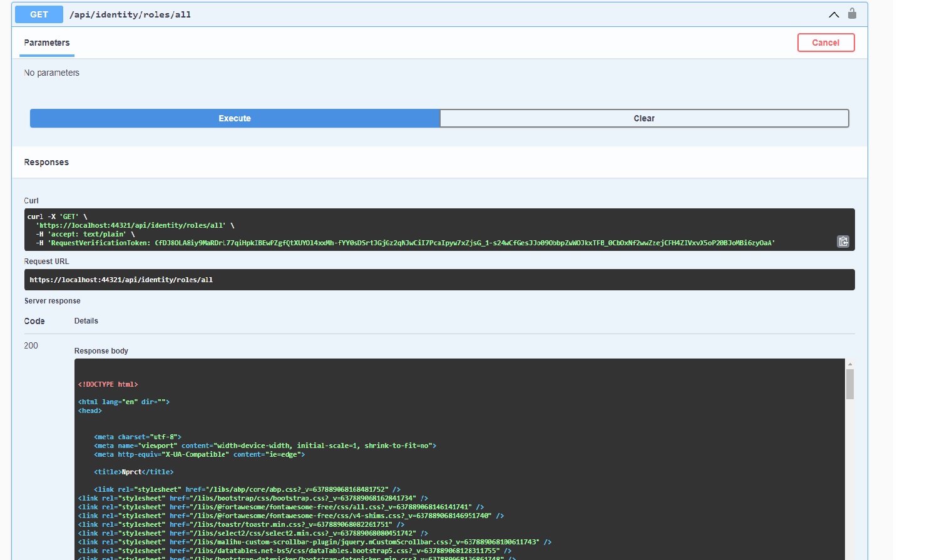Cancel the try-it-out mode

coord(826,43)
